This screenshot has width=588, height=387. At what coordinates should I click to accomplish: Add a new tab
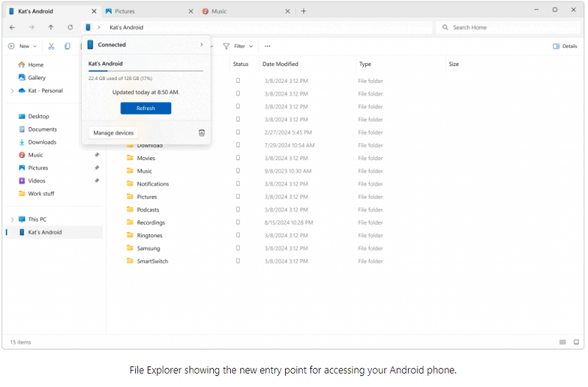pos(304,11)
